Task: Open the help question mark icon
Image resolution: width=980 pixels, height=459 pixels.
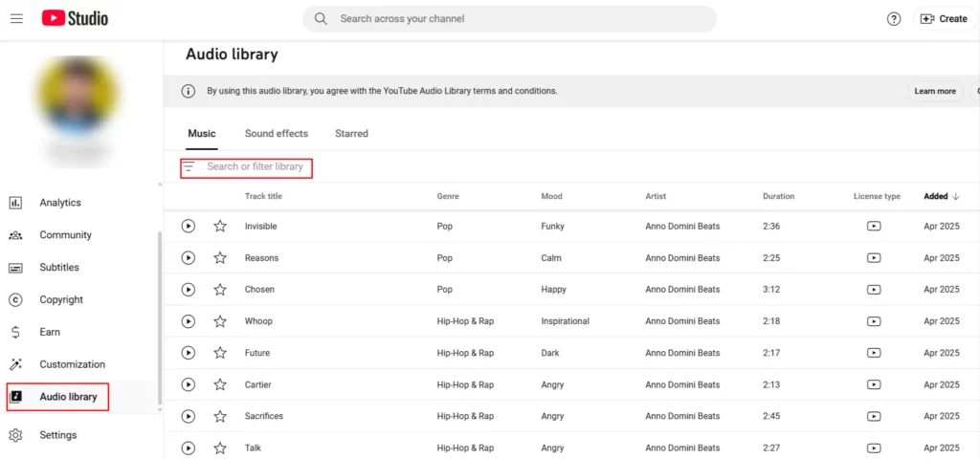Action: point(894,19)
